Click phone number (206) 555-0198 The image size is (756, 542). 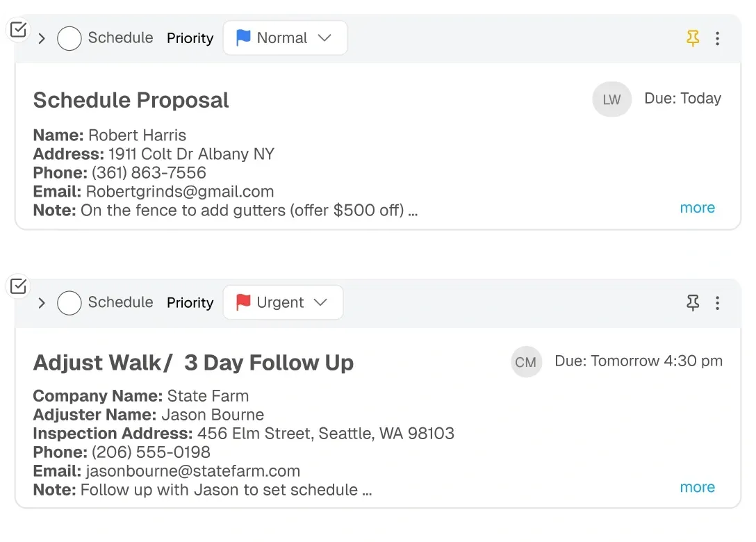click(151, 452)
